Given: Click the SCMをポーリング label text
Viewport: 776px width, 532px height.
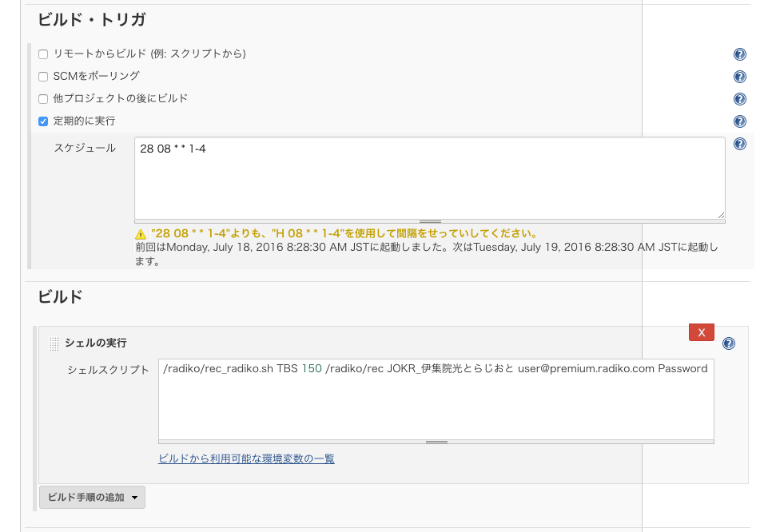Looking at the screenshot, I should coord(96,76).
